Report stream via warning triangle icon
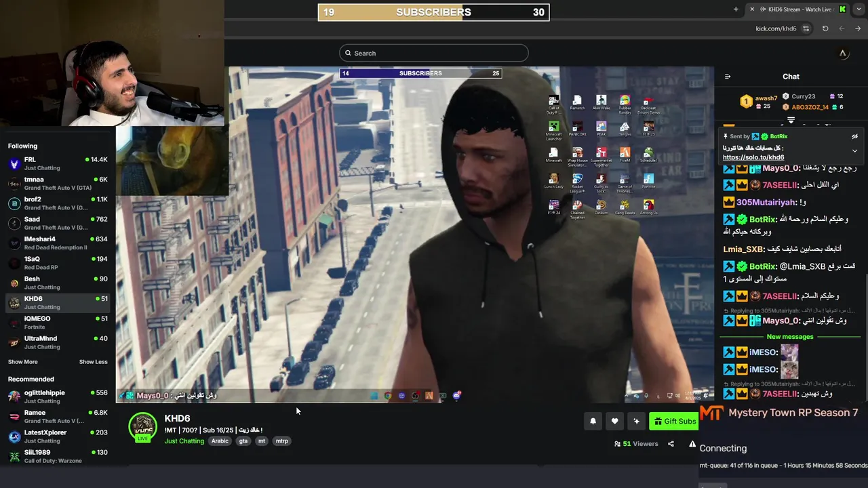 (692, 444)
